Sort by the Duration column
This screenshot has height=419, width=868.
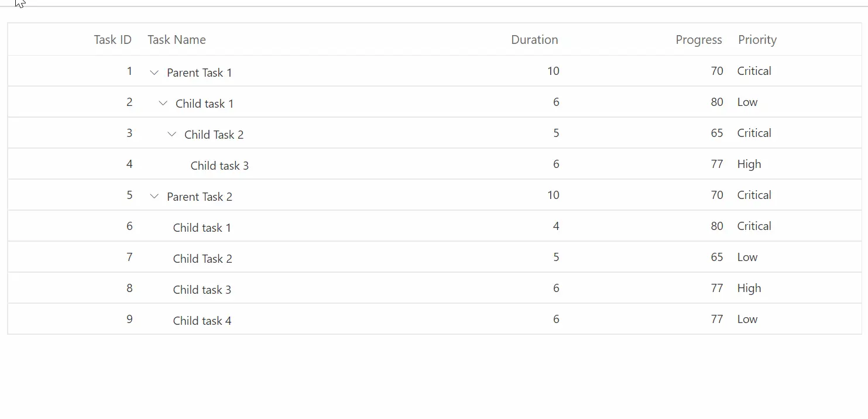coord(534,39)
